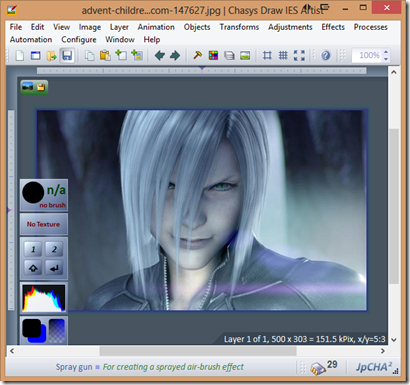Screen dimensions: 410x385
Task: Open the Image menu
Action: (x=90, y=27)
